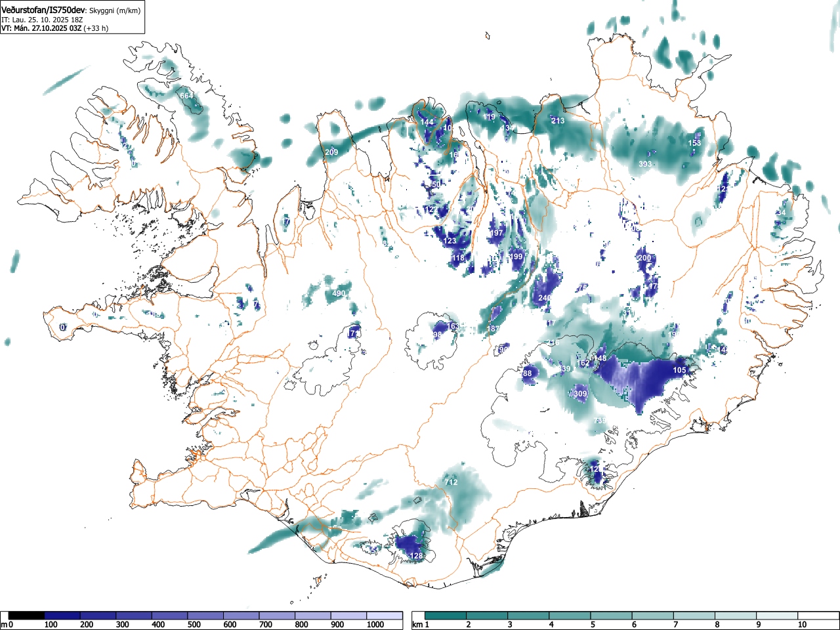Click the map visibility value 128
Image resolution: width=840 pixels, height=630 pixels.
point(416,556)
